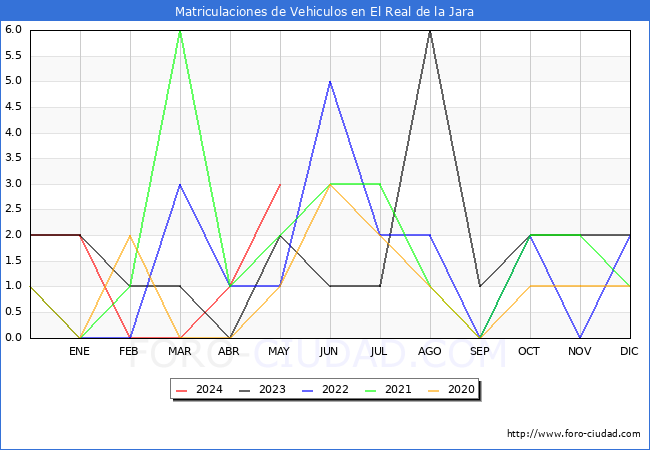The height and width of the screenshot is (450, 650).
Task: Click the 3.5 y-axis value
Action: tap(13, 158)
